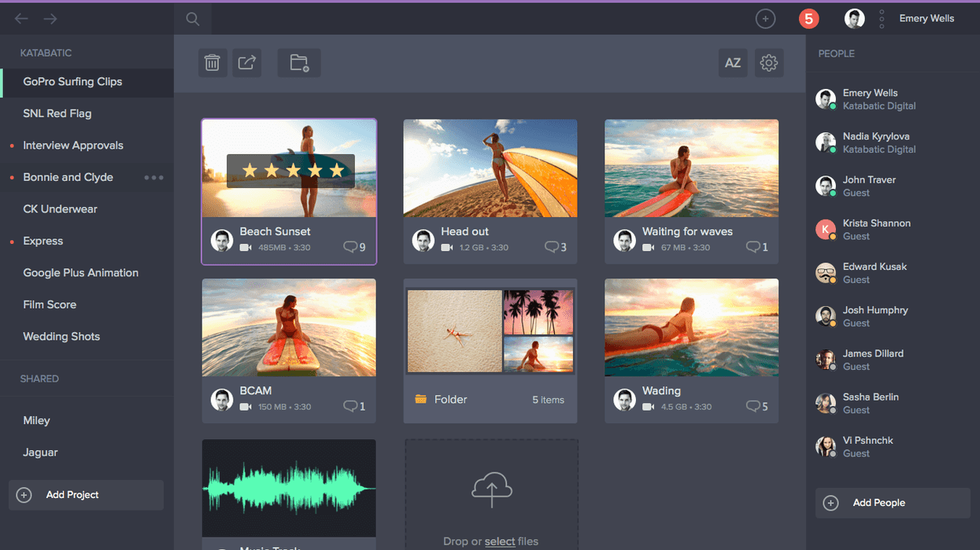Click the share export icon

coord(247,63)
